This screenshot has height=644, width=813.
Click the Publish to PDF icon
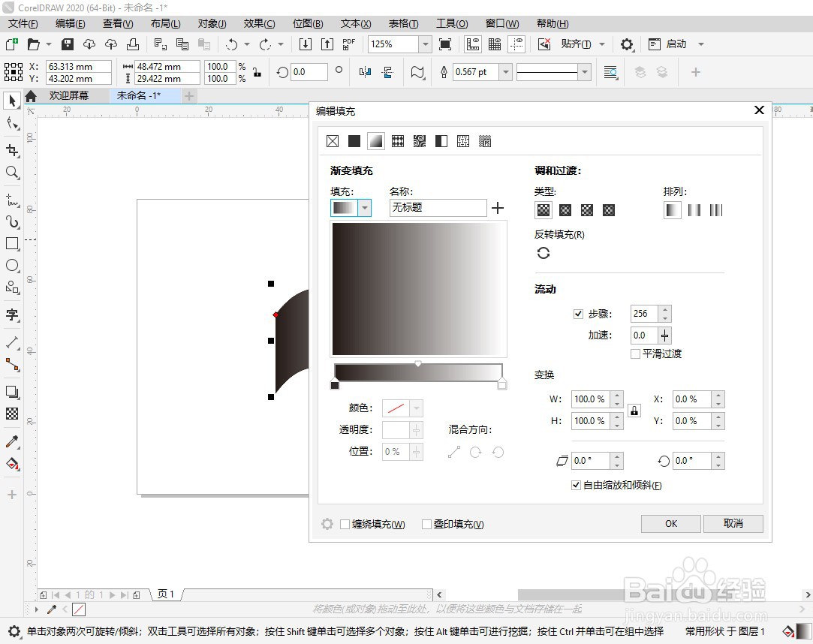[348, 44]
